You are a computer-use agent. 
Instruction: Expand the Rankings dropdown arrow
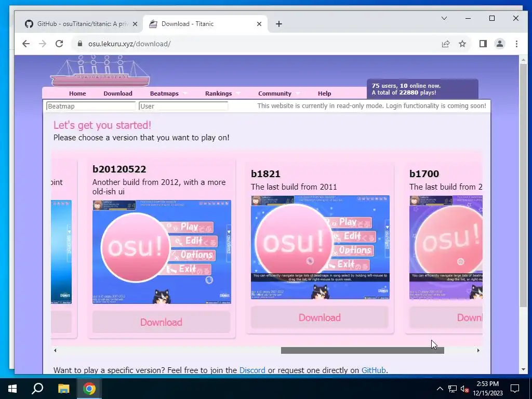(238, 94)
